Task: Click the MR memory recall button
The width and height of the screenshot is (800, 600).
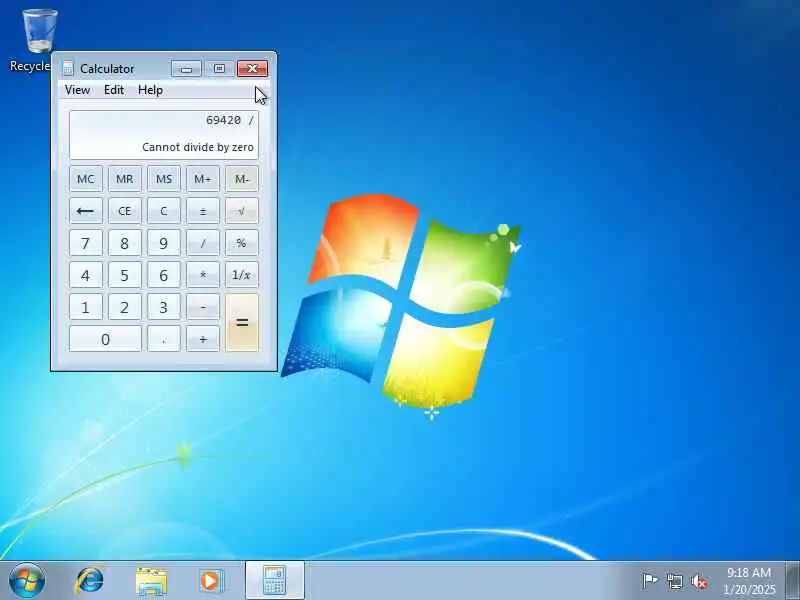Action: pos(124,179)
